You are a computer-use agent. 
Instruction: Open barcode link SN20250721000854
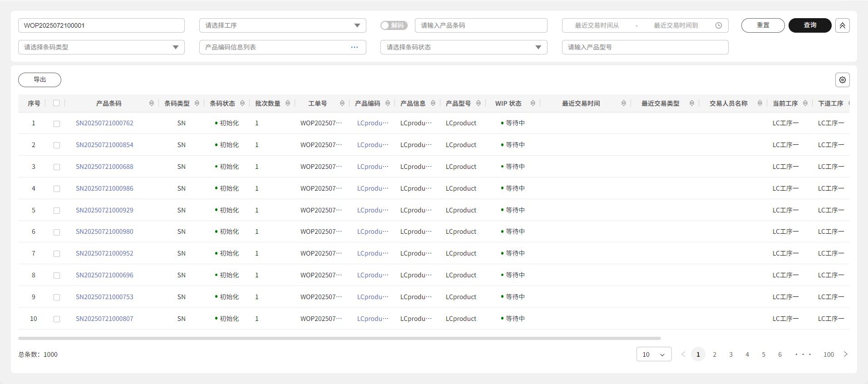click(104, 145)
